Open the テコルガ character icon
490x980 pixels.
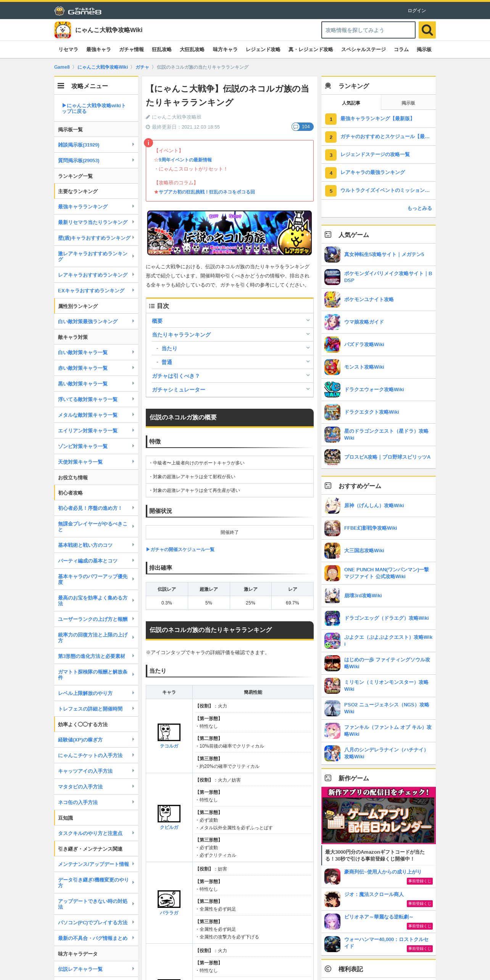(x=169, y=732)
